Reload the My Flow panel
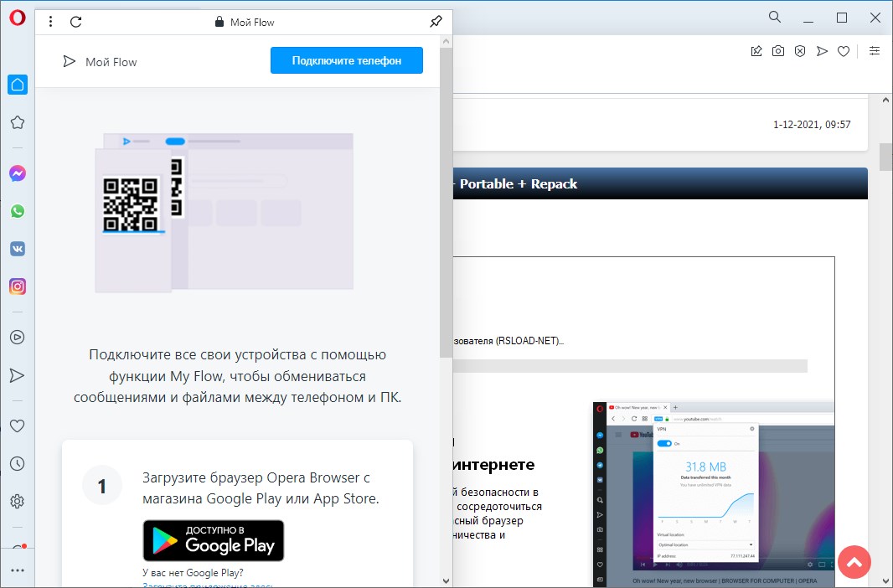 [x=75, y=22]
